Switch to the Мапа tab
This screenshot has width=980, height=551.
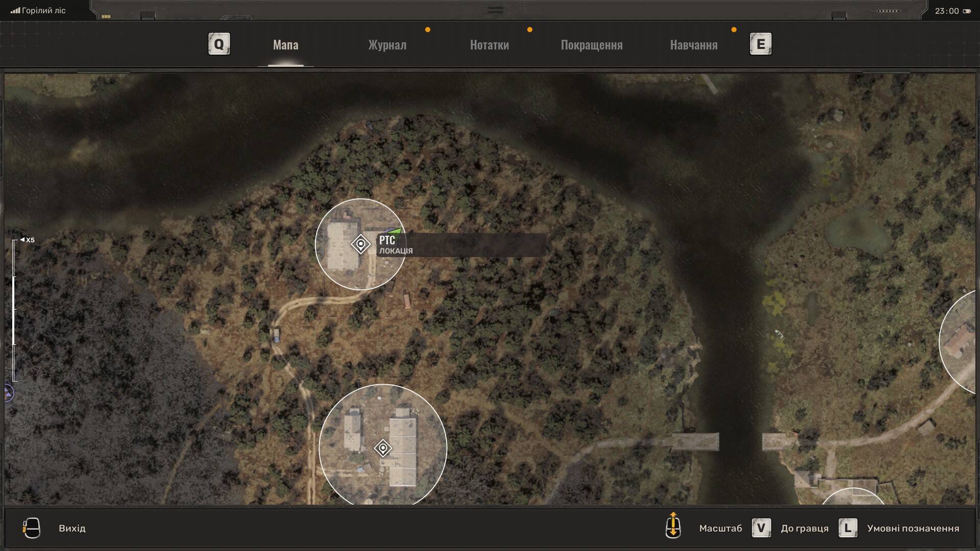point(285,45)
